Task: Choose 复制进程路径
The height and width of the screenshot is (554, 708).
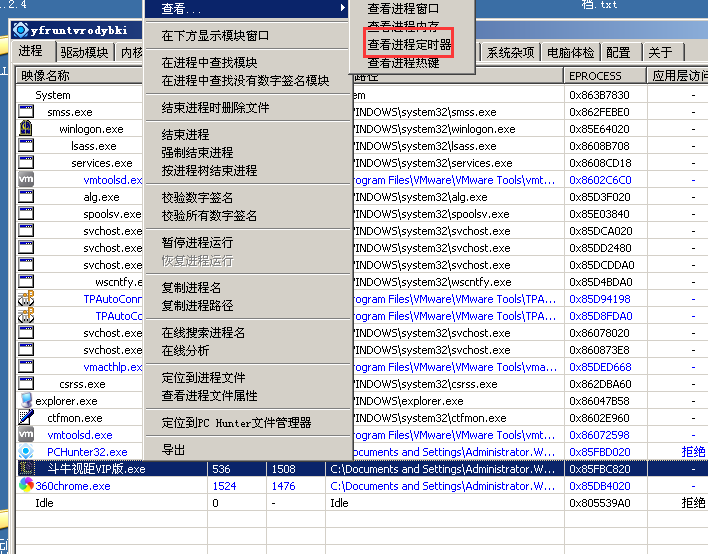Action: pyautogui.click(x=197, y=306)
